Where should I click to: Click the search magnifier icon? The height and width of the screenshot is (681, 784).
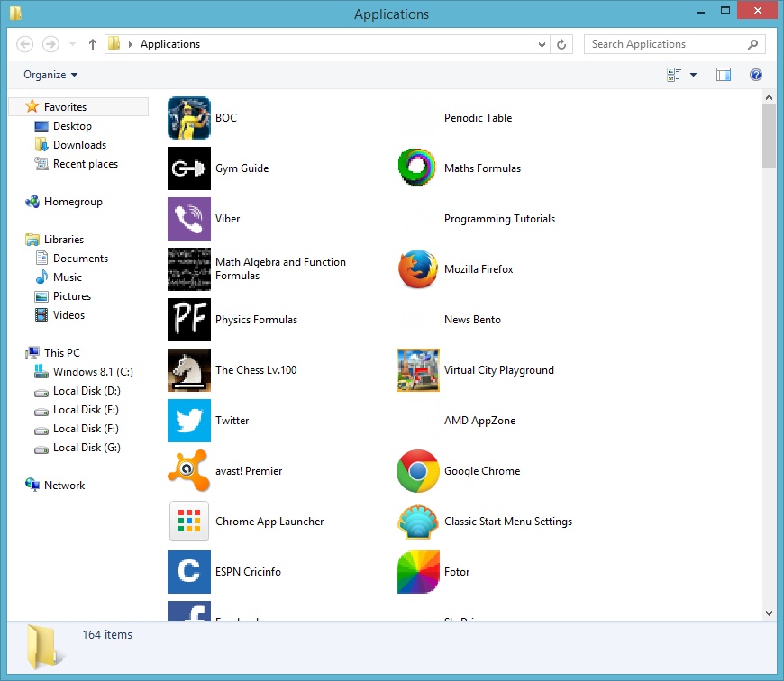[x=752, y=44]
